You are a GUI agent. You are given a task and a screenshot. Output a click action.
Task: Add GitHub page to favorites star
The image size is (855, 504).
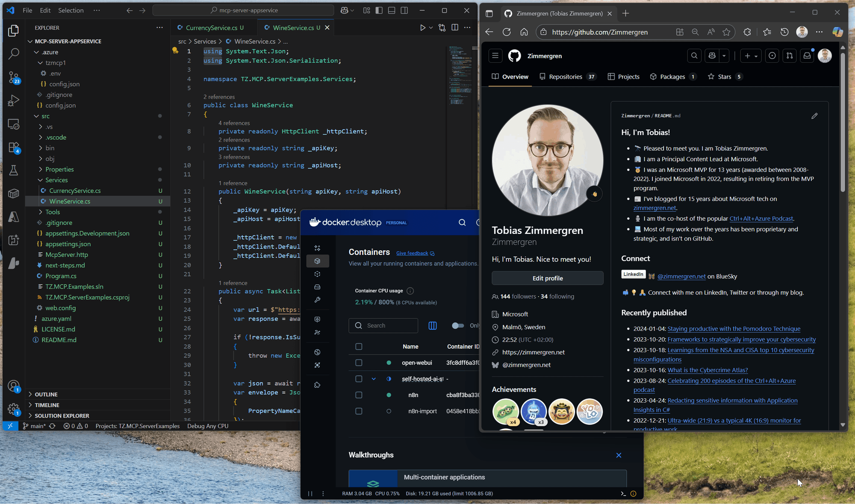[x=726, y=32]
